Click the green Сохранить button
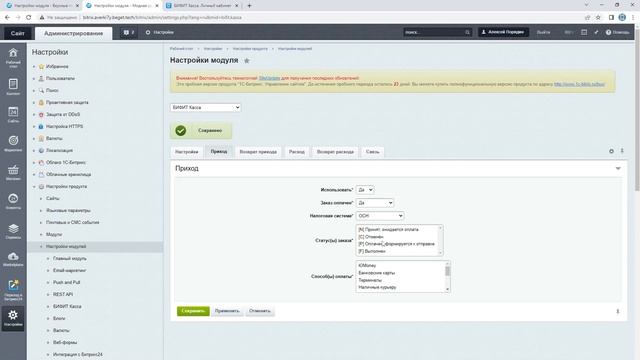The image size is (640, 360). pyautogui.click(x=193, y=311)
